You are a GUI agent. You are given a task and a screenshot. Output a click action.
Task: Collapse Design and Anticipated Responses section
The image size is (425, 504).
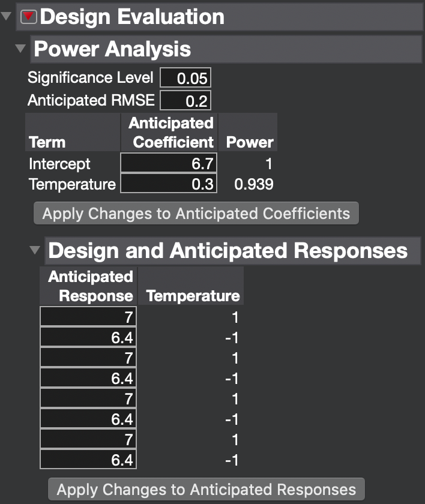coord(35,250)
